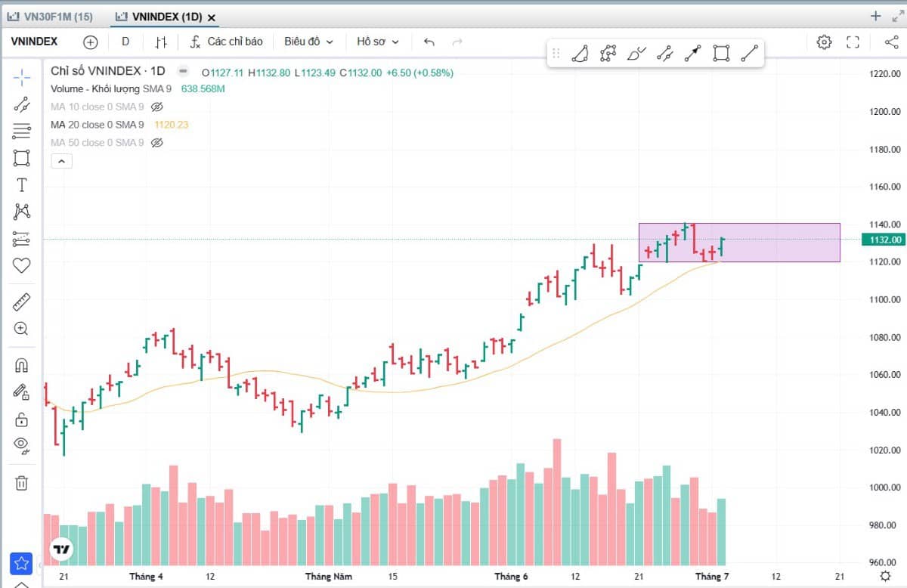This screenshot has height=588, width=907.
Task: Toggle magnet mode
Action: (21, 366)
